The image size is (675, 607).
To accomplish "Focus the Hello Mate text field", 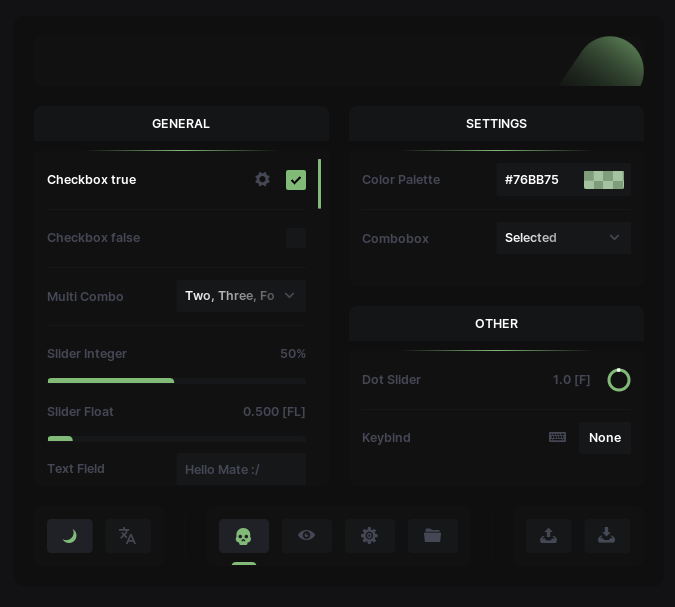I will 241,469.
